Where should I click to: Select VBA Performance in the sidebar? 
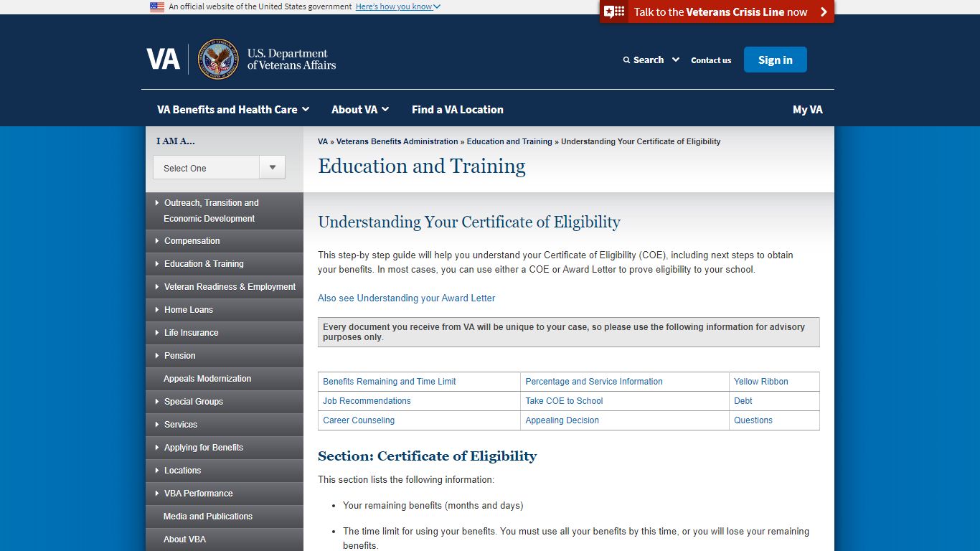(224, 494)
